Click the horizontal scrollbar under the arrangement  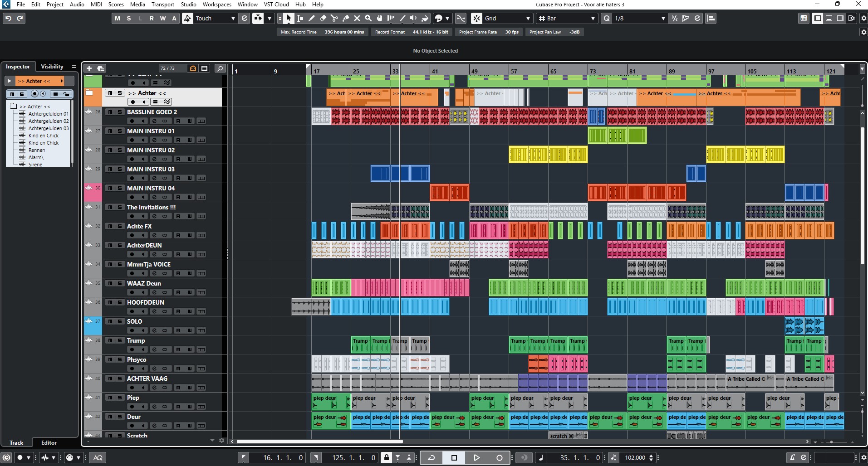click(319, 441)
